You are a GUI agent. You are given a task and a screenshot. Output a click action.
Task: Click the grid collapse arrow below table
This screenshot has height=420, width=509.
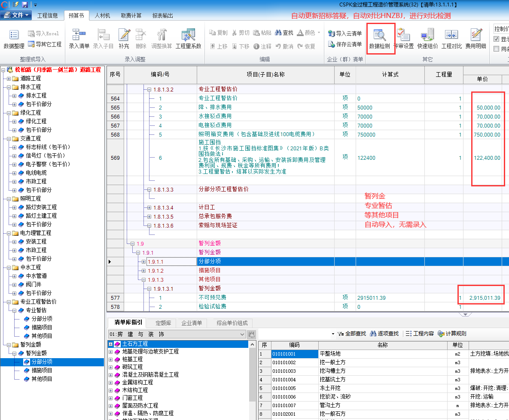(465, 314)
